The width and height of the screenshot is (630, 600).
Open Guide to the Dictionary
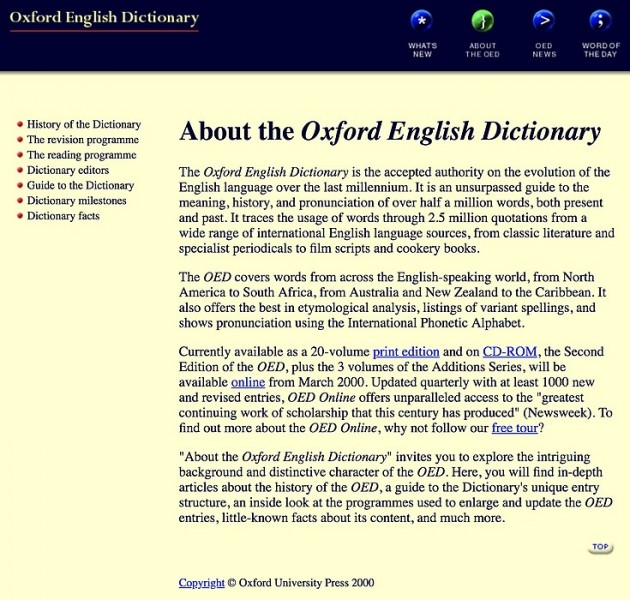pos(80,186)
